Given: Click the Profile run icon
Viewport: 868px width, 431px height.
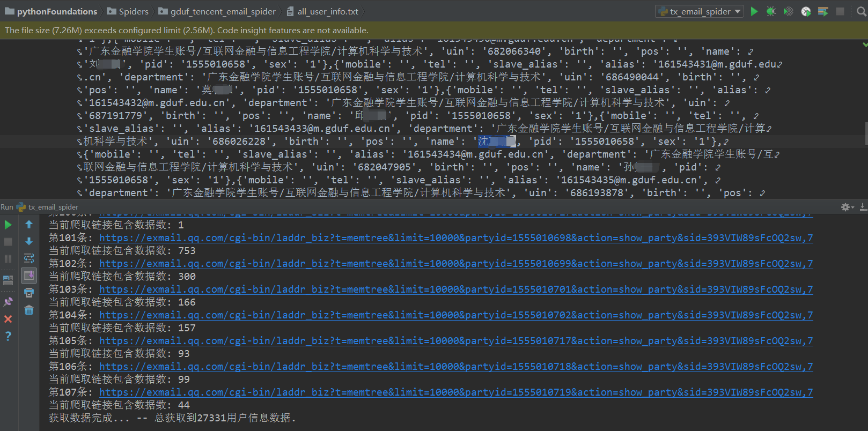Looking at the screenshot, I should pyautogui.click(x=806, y=11).
